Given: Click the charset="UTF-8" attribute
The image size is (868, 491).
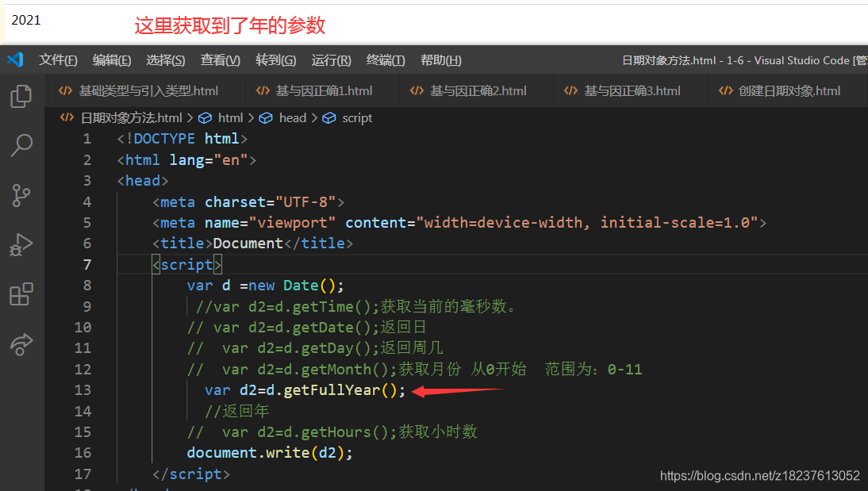Looking at the screenshot, I should [270, 202].
